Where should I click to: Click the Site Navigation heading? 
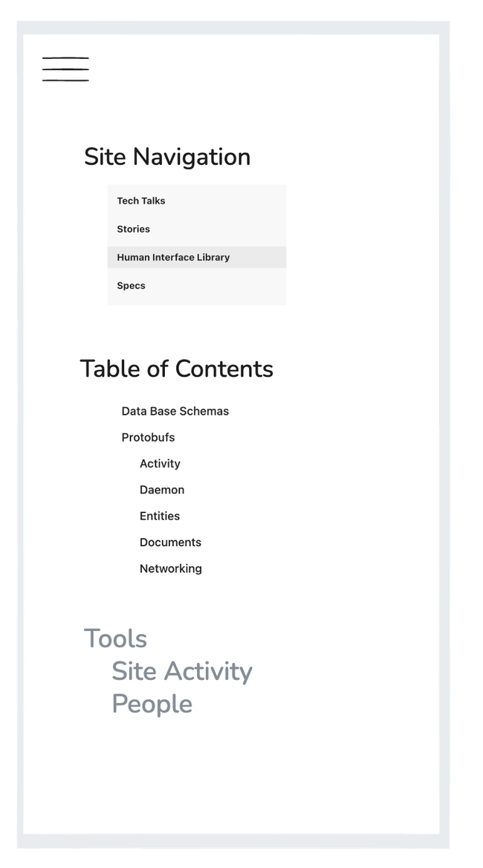(x=166, y=157)
